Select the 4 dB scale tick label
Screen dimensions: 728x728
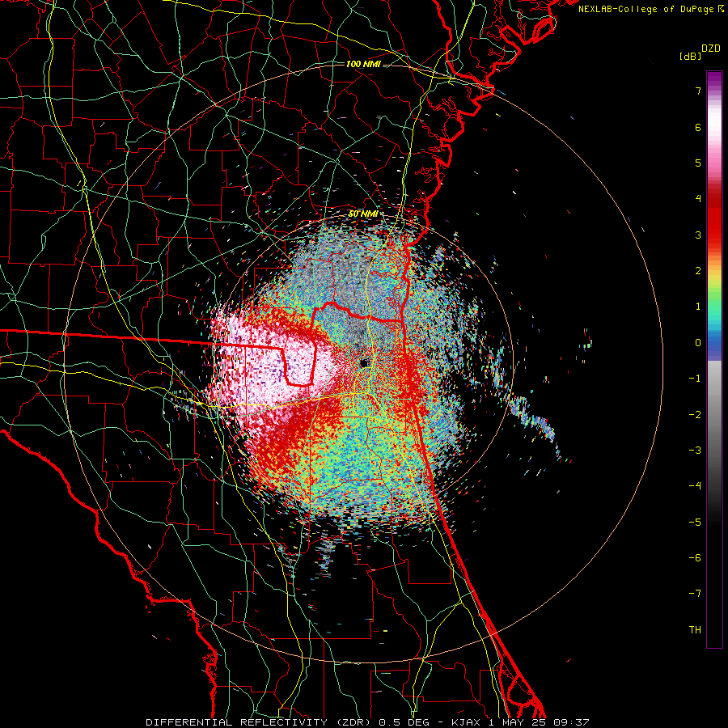698,199
